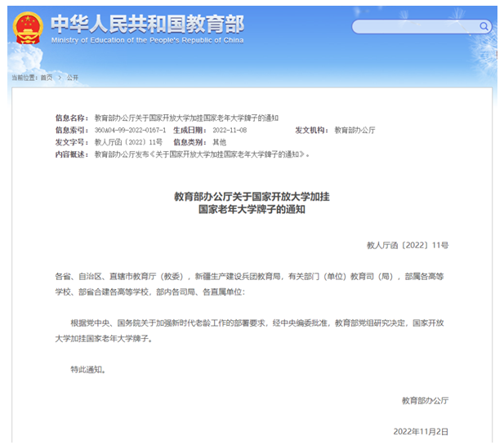
Task: Click the breadcrumb chevron separator
Action: click(x=60, y=78)
